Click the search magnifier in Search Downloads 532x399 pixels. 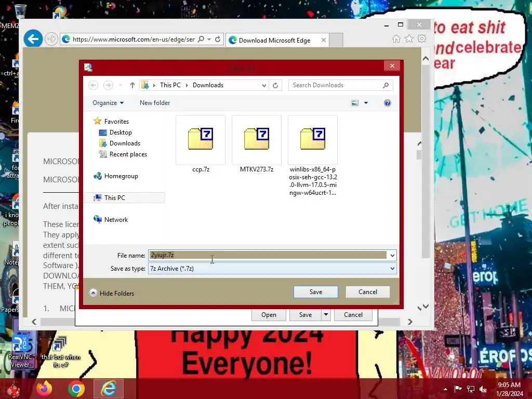(386, 85)
